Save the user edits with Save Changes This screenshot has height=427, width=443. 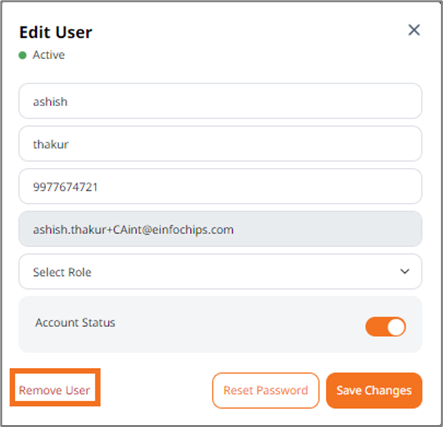coord(374,390)
